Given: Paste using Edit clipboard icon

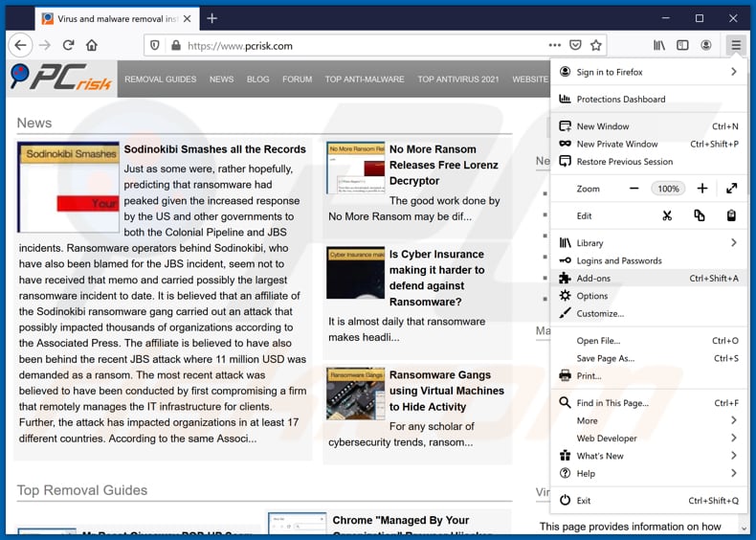Looking at the screenshot, I should coord(731,215).
